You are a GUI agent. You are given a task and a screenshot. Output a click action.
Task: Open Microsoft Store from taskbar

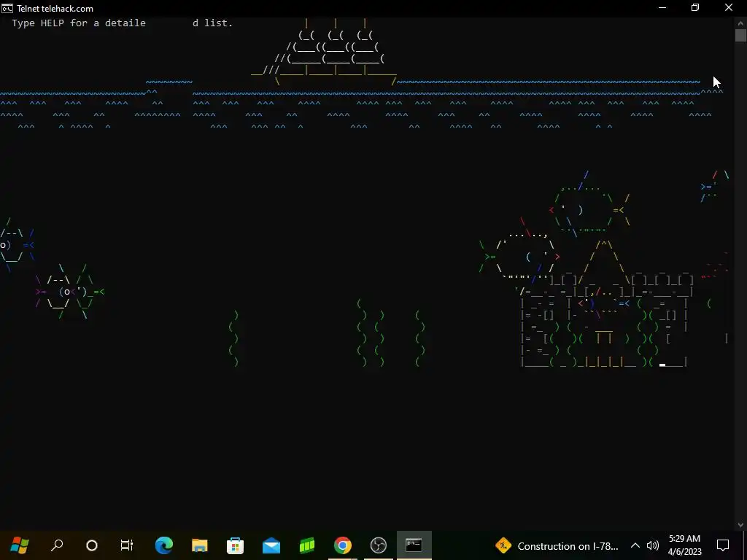coord(236,545)
